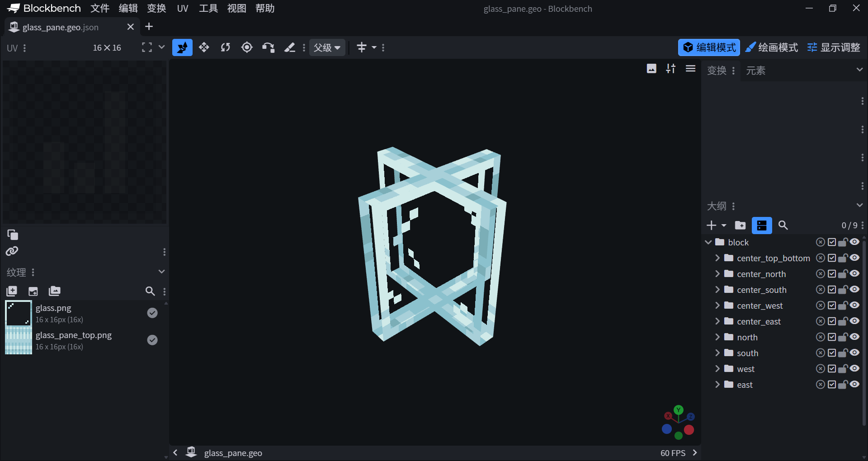Hide the east group
868x461 pixels.
(854, 385)
